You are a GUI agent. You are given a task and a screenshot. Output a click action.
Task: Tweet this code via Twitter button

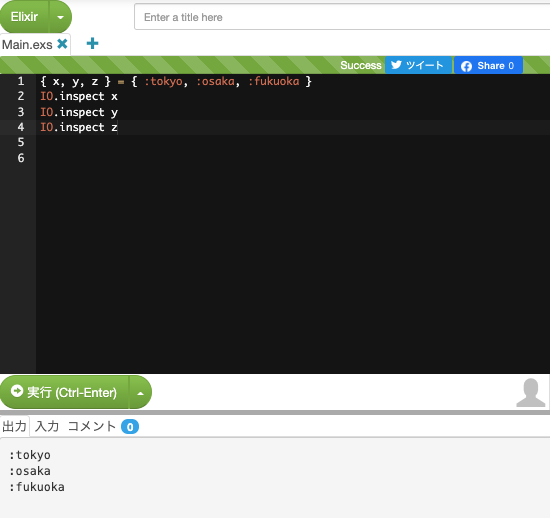click(x=418, y=65)
